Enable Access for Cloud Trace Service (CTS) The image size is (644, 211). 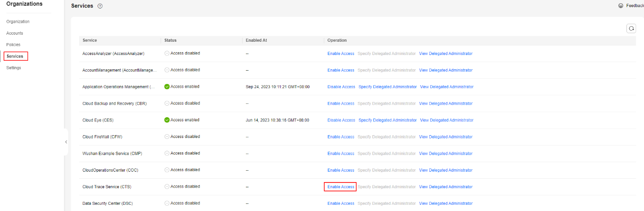point(341,187)
